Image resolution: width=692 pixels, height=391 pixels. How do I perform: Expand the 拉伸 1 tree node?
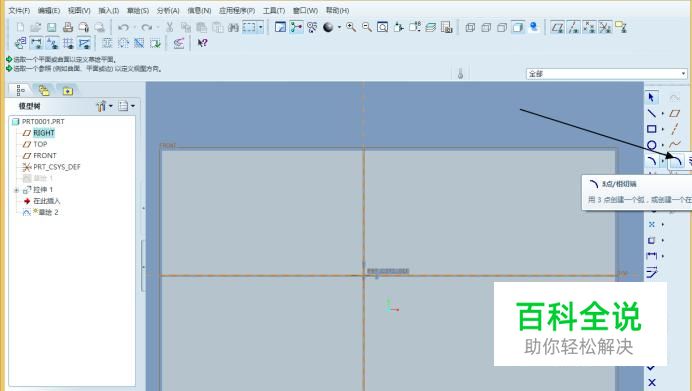pyautogui.click(x=16, y=190)
